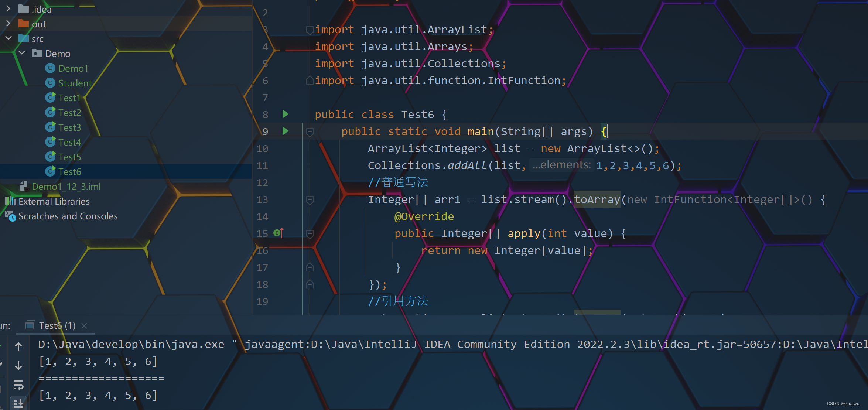Viewport: 868px width, 410px height.
Task: Click the fold toggle on line 13
Action: tap(308, 199)
